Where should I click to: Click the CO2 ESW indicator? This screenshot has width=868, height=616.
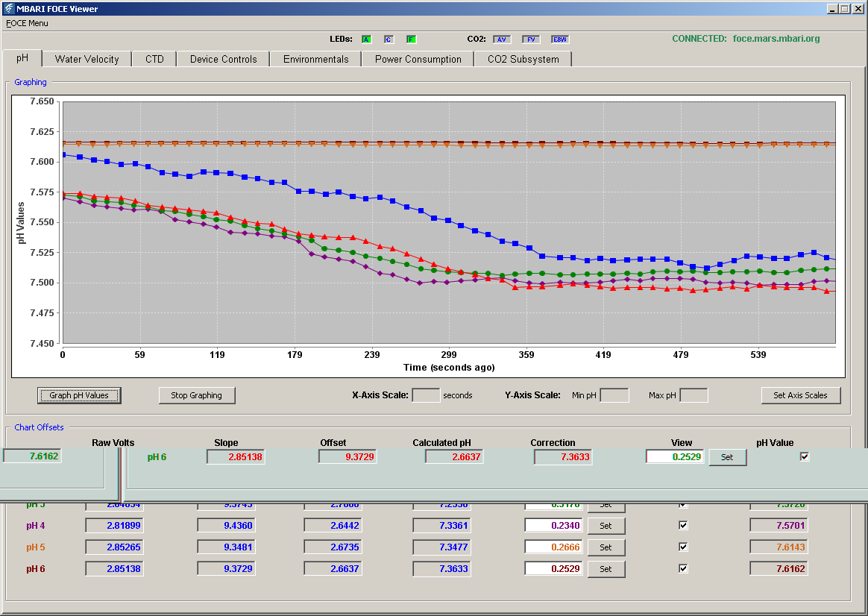point(560,40)
